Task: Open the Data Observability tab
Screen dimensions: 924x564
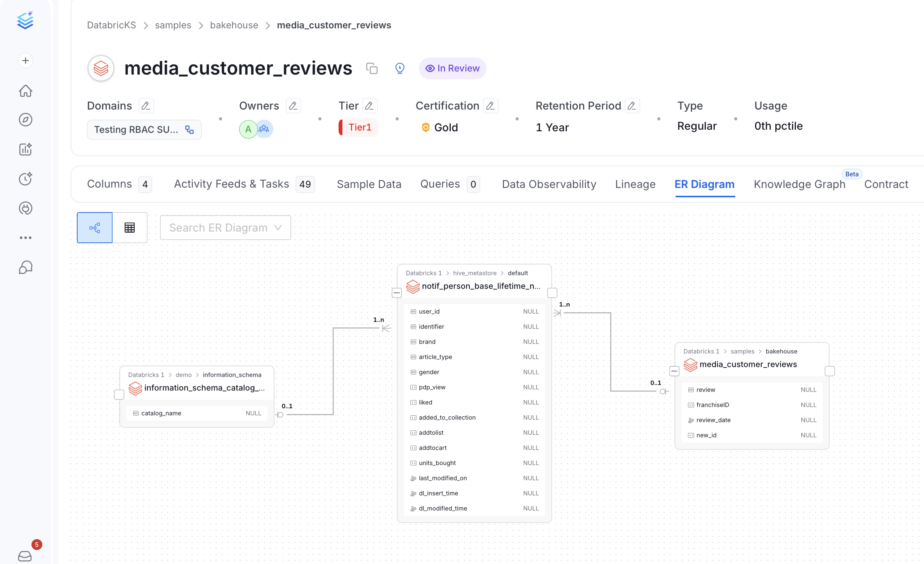Action: click(549, 184)
